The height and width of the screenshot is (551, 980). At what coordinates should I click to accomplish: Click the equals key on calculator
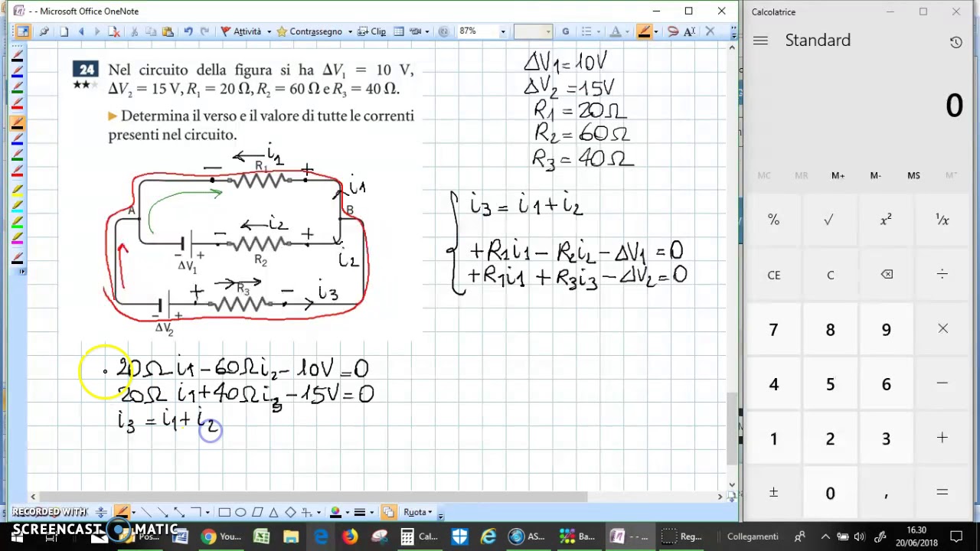click(942, 494)
